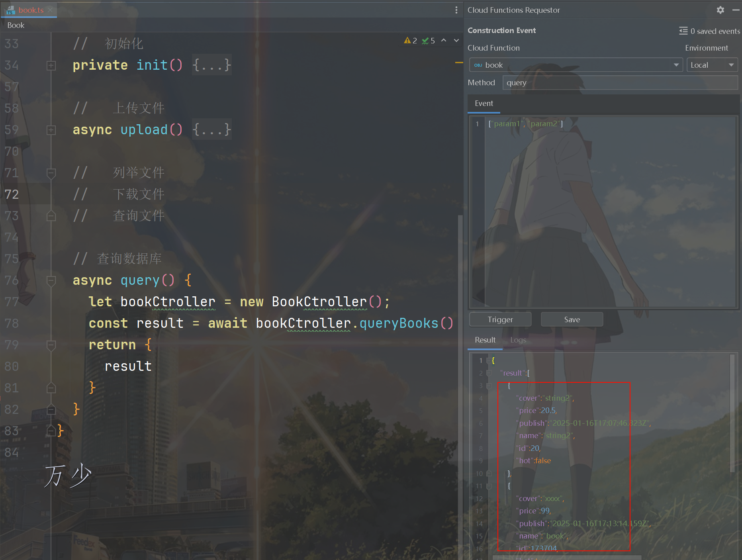Viewport: 742px width, 560px height.
Task: Switch to the Logs tab
Action: (x=518, y=340)
